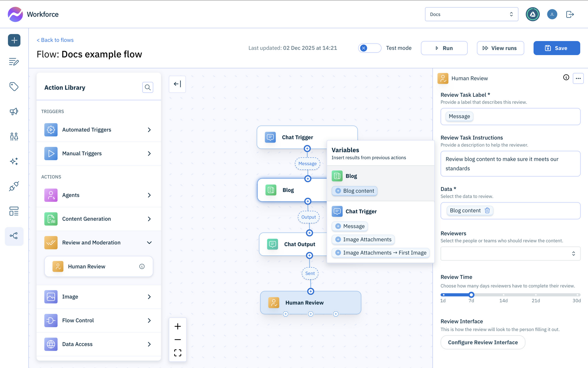Open the Action Library search icon

[x=148, y=87]
